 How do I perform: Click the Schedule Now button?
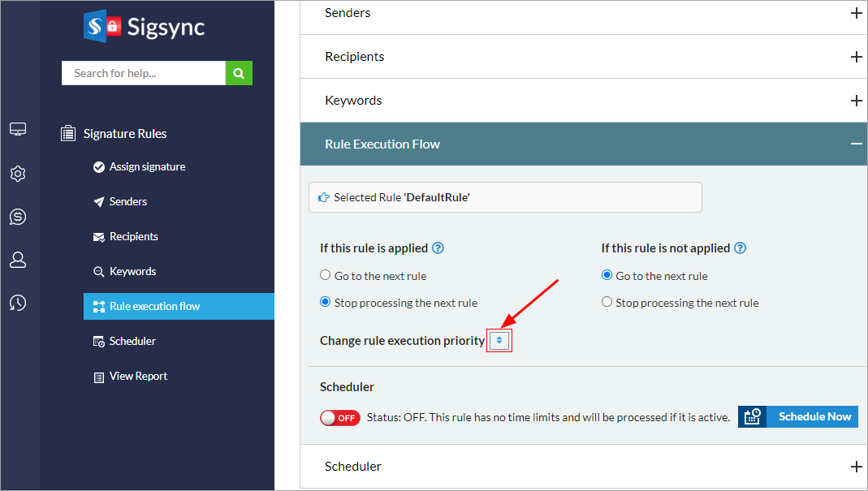[x=798, y=417]
